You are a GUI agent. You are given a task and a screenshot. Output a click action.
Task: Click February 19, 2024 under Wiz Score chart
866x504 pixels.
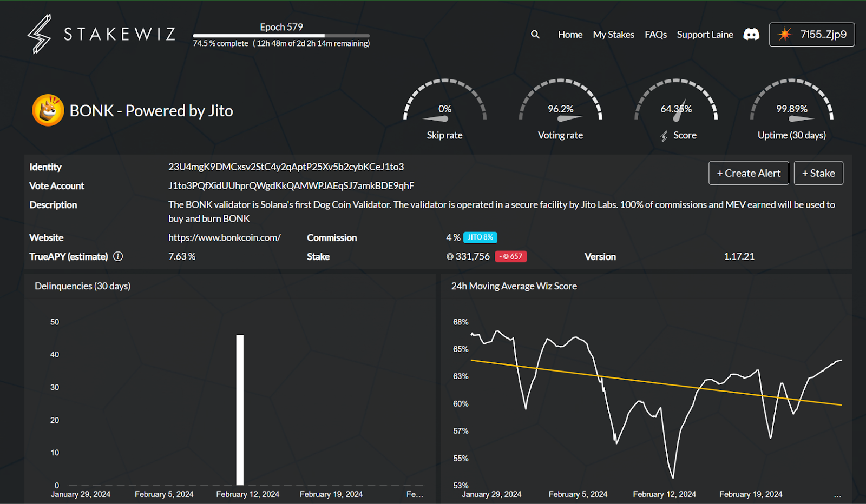(x=751, y=494)
